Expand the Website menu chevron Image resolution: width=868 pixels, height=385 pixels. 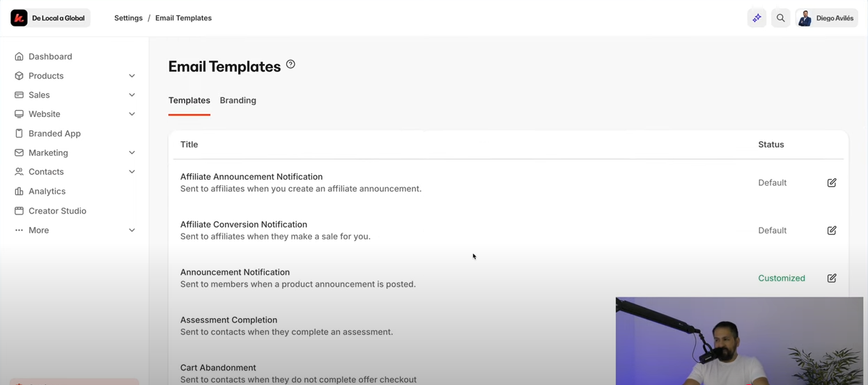tap(132, 114)
